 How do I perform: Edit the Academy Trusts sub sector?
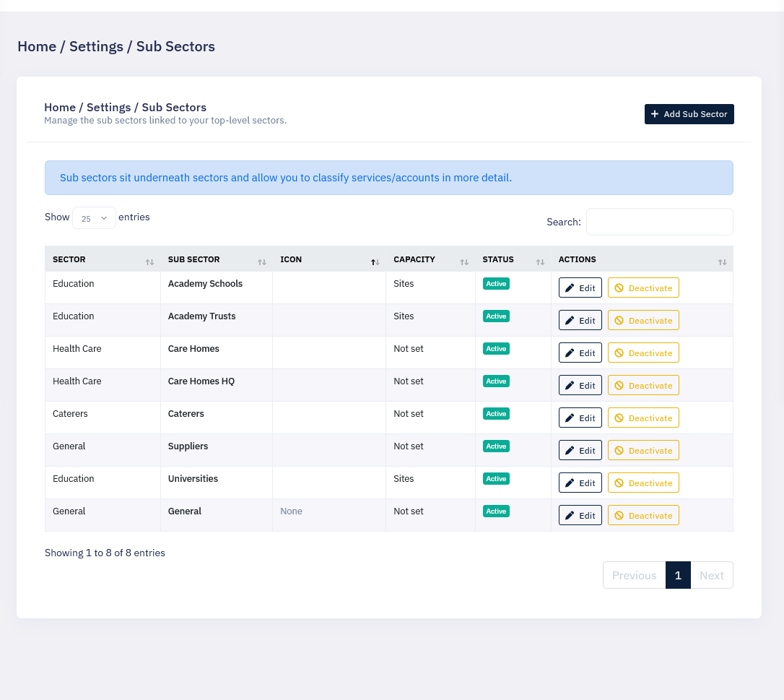click(580, 320)
